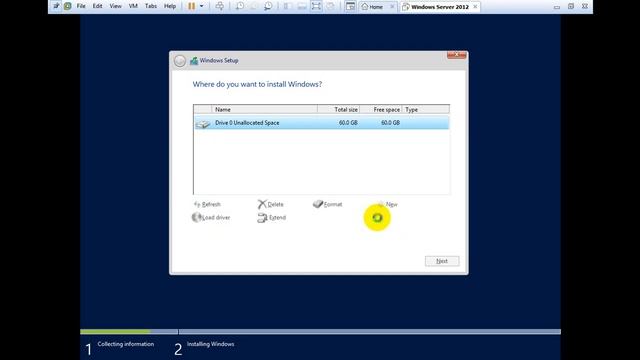Click the Refresh arrows icon

(197, 204)
